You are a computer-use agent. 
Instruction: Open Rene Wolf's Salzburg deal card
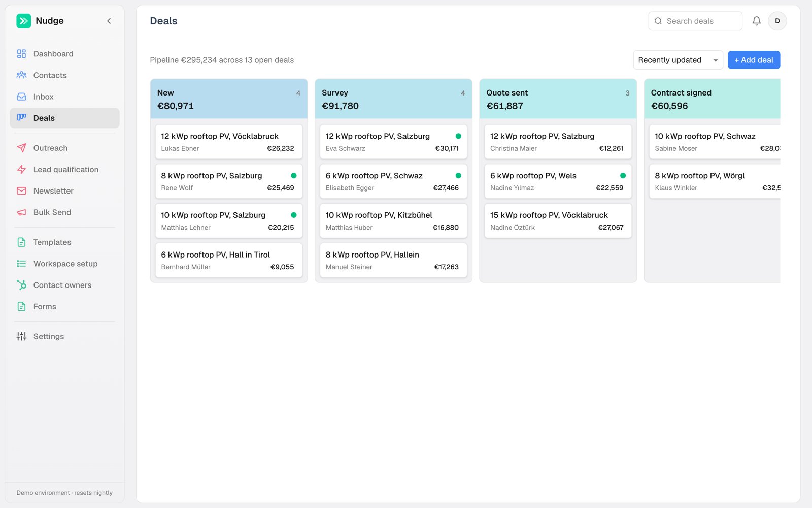[229, 181]
